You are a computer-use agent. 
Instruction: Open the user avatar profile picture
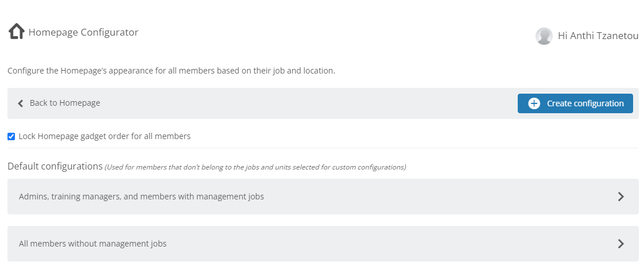[544, 36]
